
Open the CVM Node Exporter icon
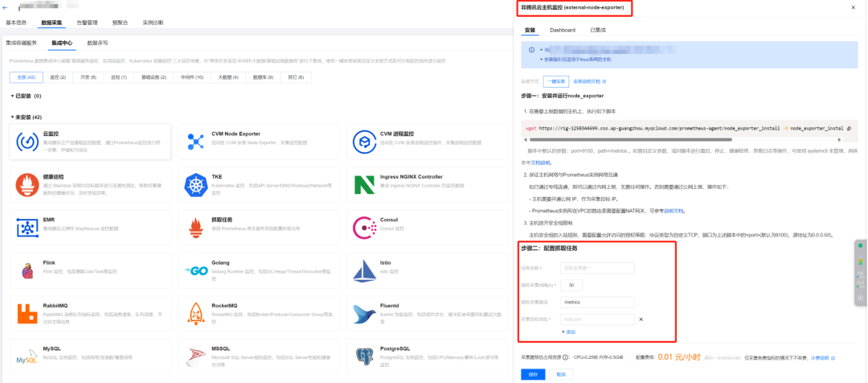195,142
